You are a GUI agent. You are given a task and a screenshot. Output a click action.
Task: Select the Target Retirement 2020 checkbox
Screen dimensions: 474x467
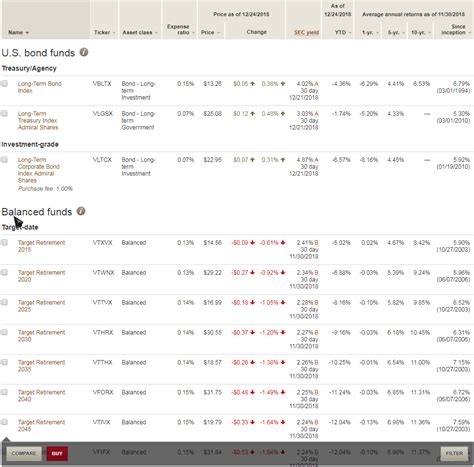click(4, 272)
